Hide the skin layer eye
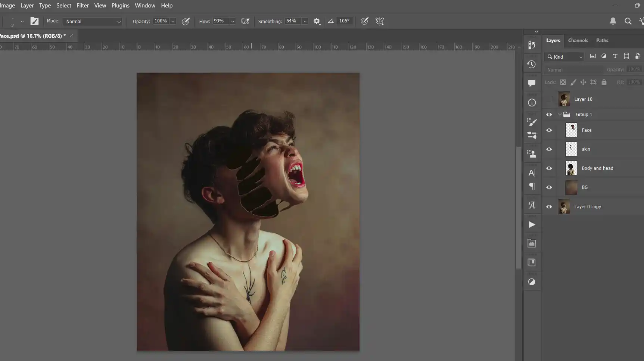Image resolution: width=644 pixels, height=361 pixels. 549,149
